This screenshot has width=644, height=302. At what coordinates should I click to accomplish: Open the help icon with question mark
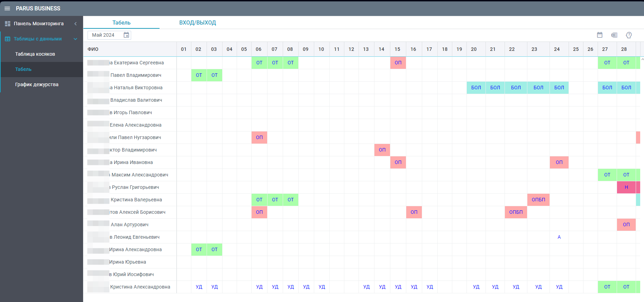(629, 35)
